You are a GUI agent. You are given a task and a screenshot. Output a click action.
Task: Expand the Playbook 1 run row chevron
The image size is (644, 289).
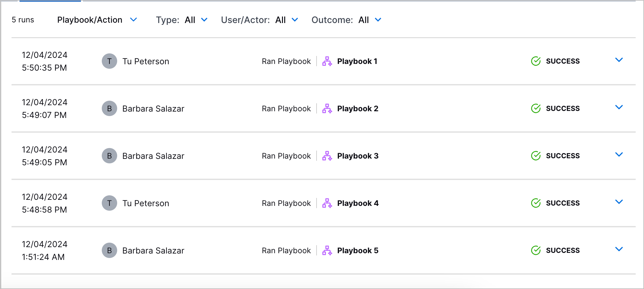619,60
